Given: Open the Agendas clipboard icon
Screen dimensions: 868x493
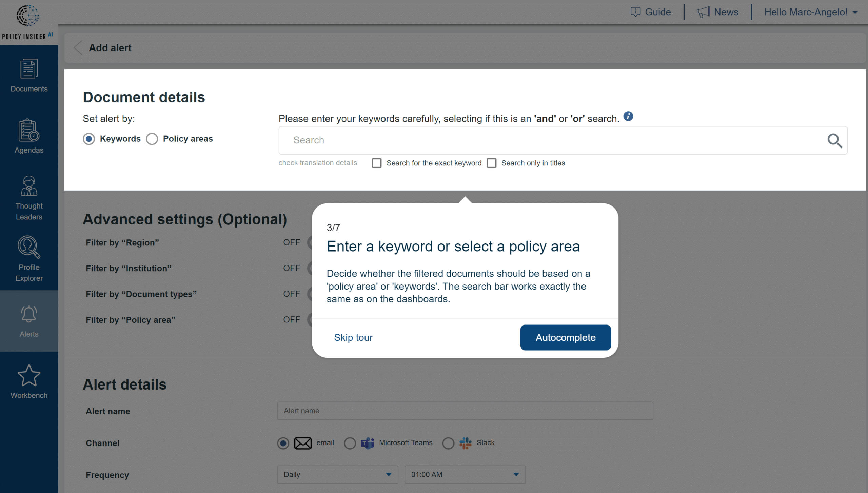Looking at the screenshot, I should coord(29,131).
